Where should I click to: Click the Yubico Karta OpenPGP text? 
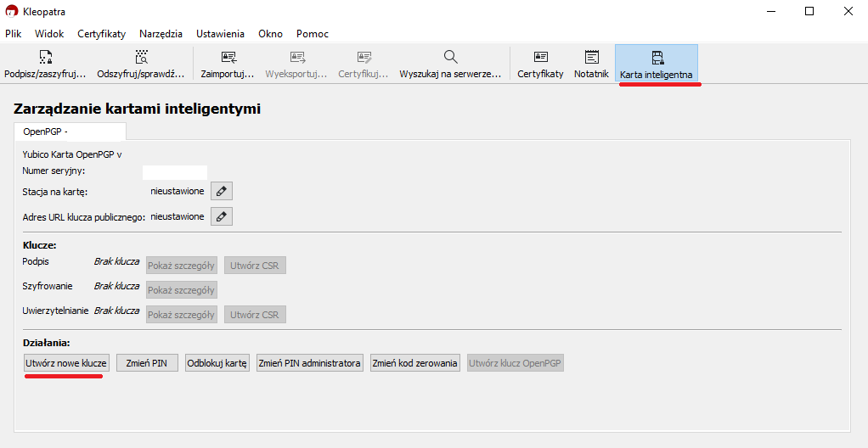pos(72,155)
